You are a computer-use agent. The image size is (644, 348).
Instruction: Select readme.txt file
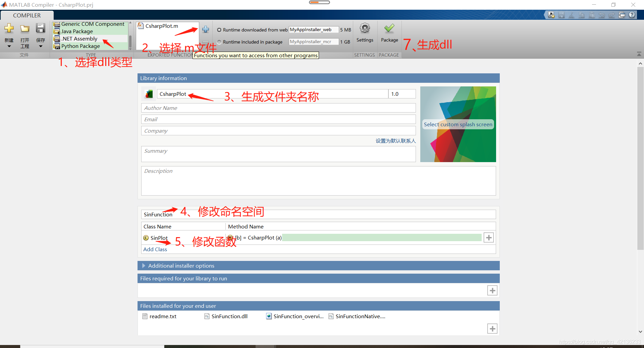click(159, 316)
